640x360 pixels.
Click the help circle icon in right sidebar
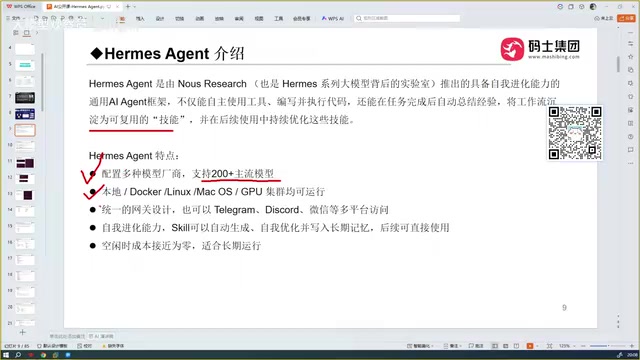pyautogui.click(x=631, y=136)
